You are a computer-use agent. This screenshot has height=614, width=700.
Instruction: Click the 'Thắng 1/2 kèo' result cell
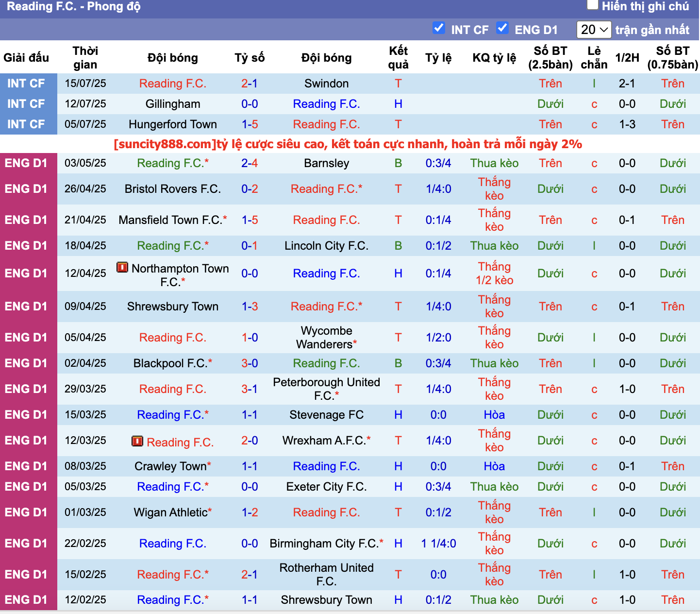[494, 273]
